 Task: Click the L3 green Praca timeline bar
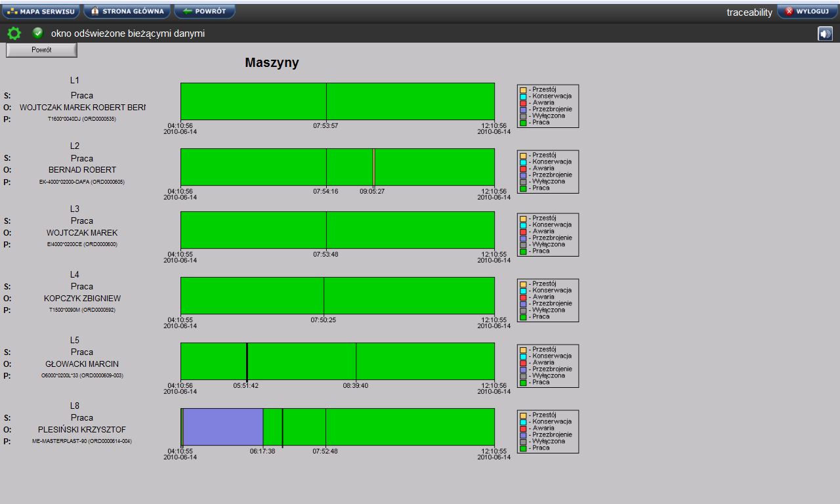tap(337, 230)
